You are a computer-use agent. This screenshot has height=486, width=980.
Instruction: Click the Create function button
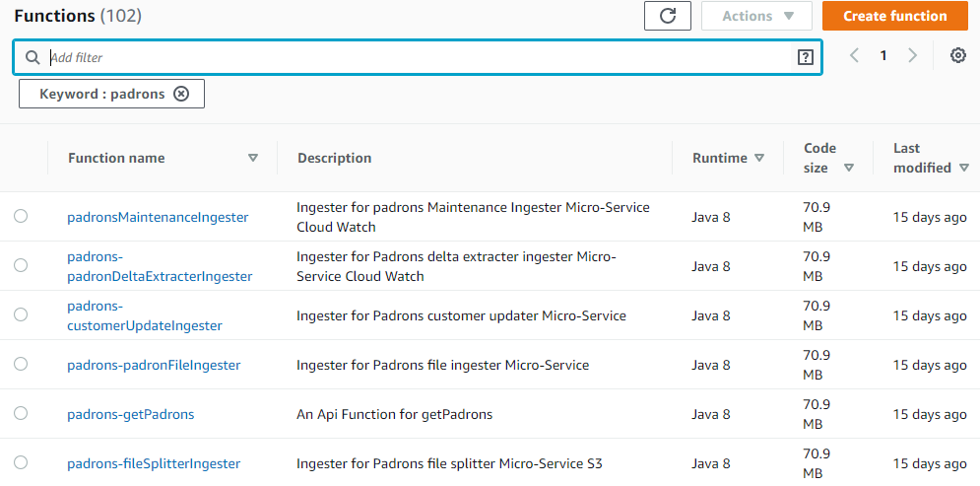coord(894,16)
